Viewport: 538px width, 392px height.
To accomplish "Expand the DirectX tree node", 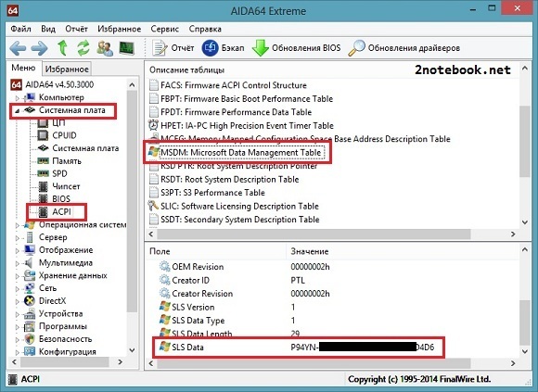I will tap(17, 301).
